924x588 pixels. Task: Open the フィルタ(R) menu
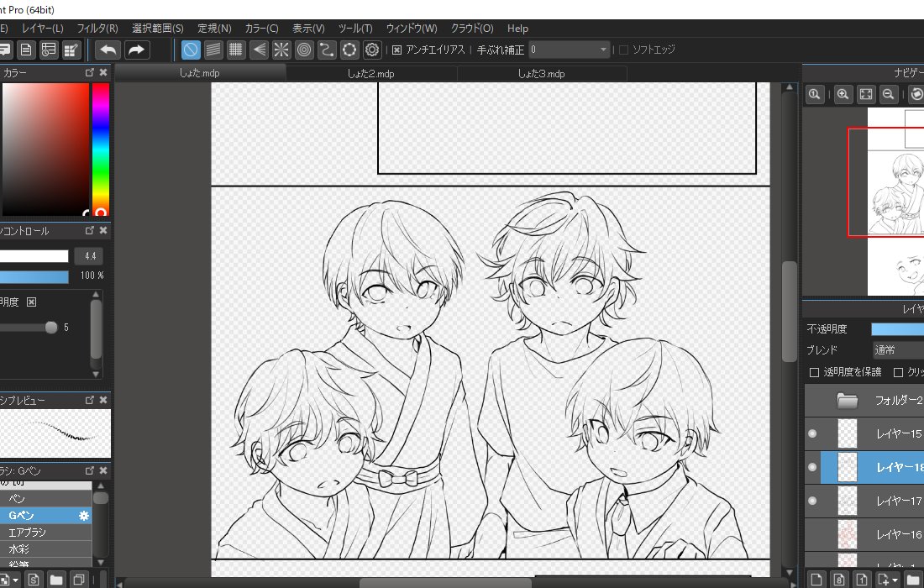(x=97, y=29)
